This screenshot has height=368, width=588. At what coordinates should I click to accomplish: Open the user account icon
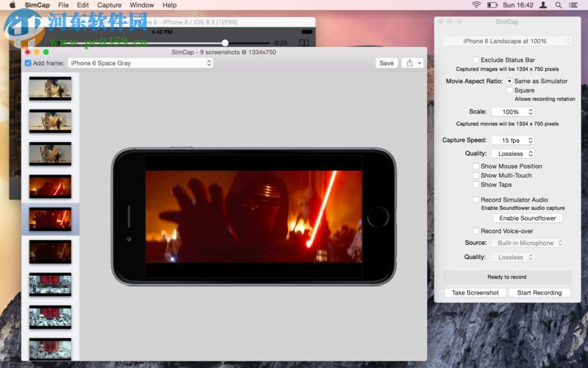542,5
